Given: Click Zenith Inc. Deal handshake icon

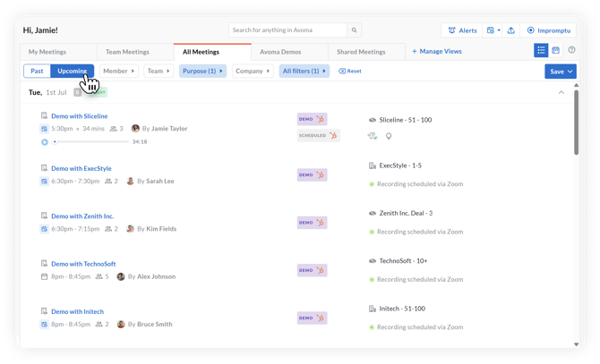Looking at the screenshot, I should 373,214.
